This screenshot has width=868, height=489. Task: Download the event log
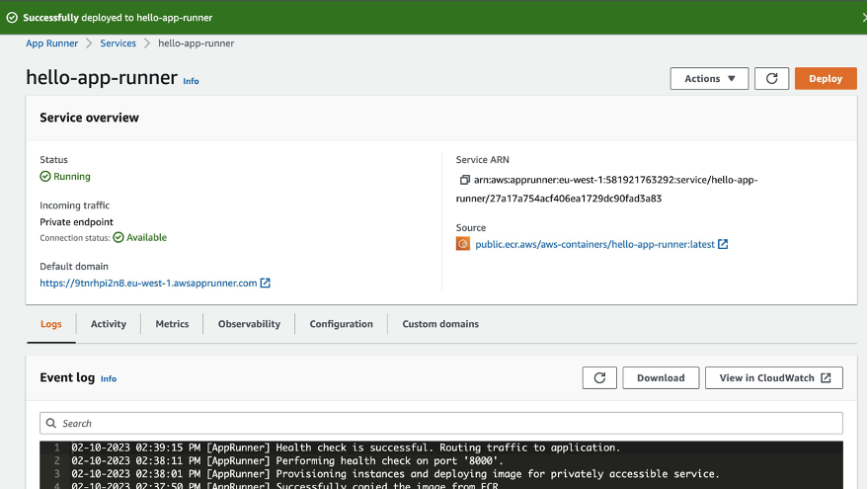tap(661, 377)
